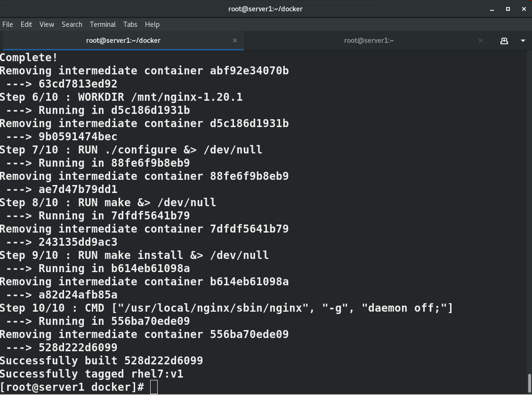Viewport: 532px width, 395px height.
Task: Click 'Step 8/10 : RUN make' line
Action: click(x=108, y=202)
